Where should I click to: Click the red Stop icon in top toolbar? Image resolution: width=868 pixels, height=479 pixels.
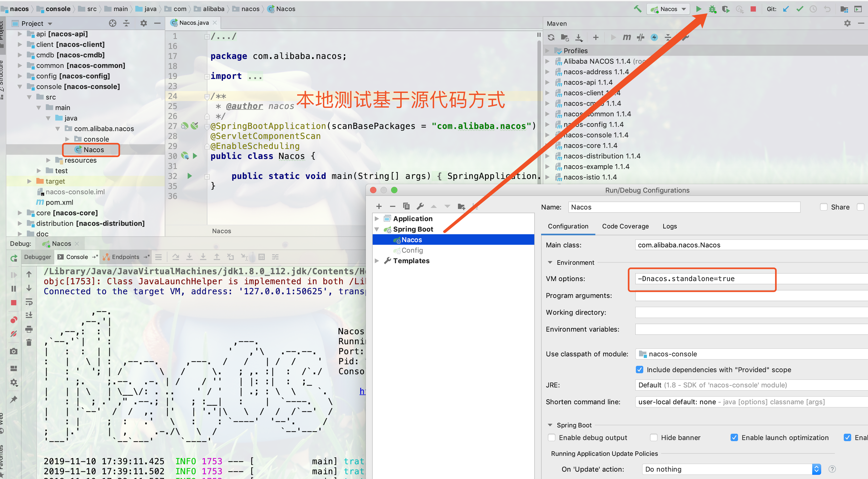pyautogui.click(x=753, y=9)
